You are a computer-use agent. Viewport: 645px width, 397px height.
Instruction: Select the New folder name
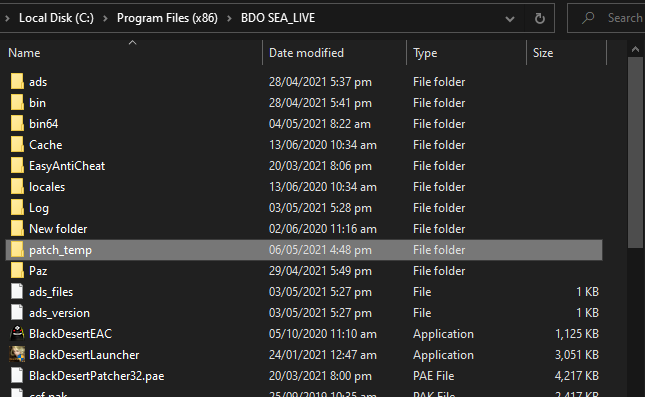pos(58,229)
